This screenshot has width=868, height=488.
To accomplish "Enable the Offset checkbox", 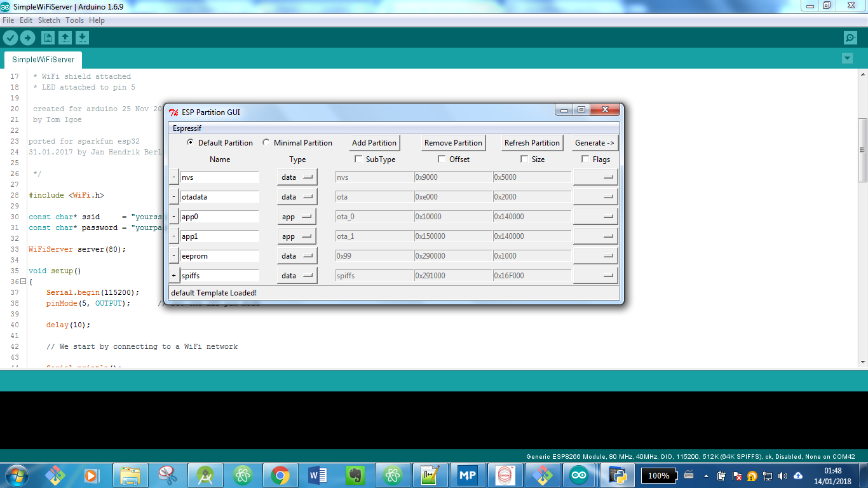I will pos(442,159).
